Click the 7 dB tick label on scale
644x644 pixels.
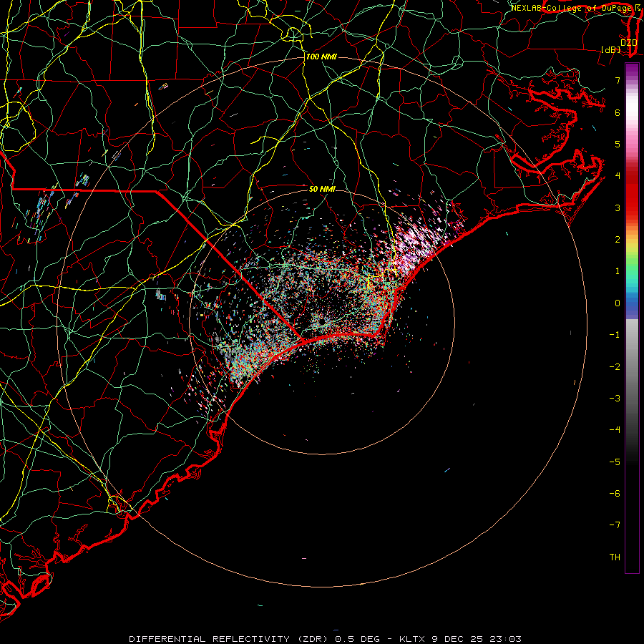pyautogui.click(x=618, y=80)
